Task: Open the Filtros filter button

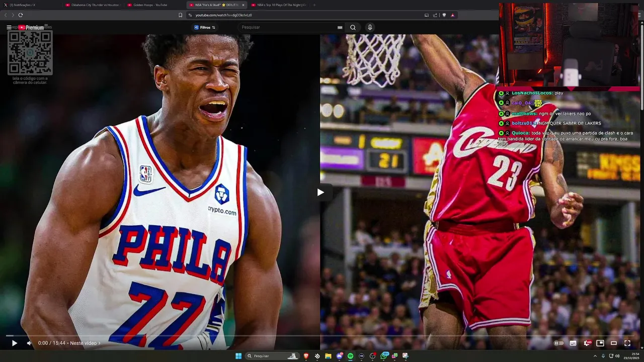Action: 205,27
